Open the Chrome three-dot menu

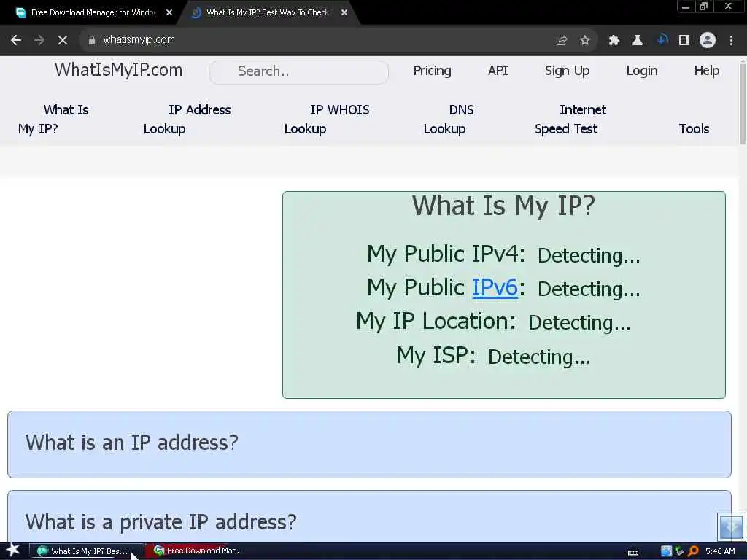click(731, 41)
